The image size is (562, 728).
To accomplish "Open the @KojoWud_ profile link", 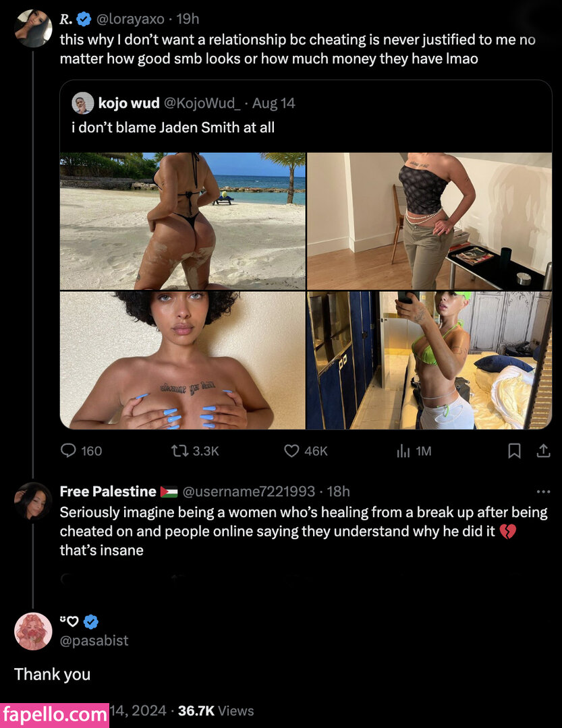I will tap(202, 103).
